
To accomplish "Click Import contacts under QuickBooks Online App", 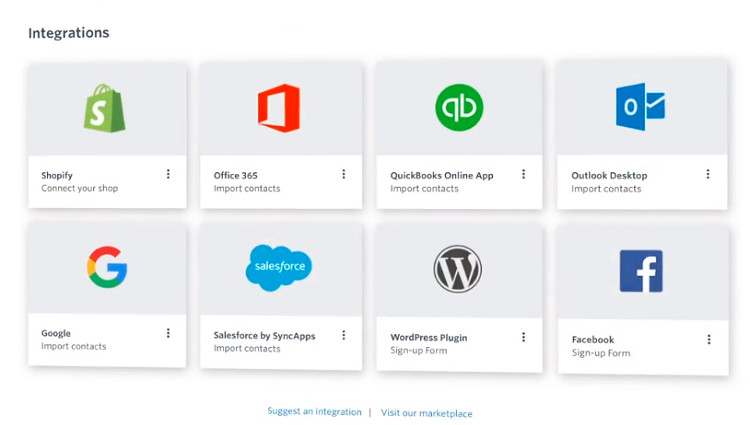I will coord(424,189).
